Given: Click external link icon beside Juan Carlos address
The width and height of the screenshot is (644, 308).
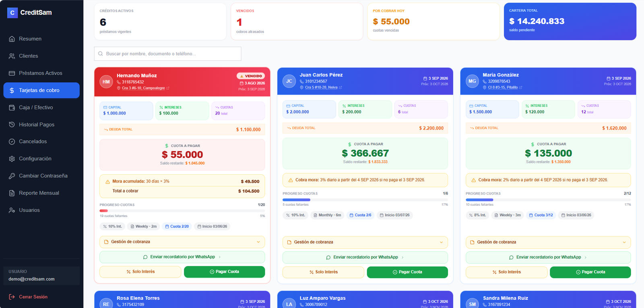Looking at the screenshot, I should [x=341, y=87].
